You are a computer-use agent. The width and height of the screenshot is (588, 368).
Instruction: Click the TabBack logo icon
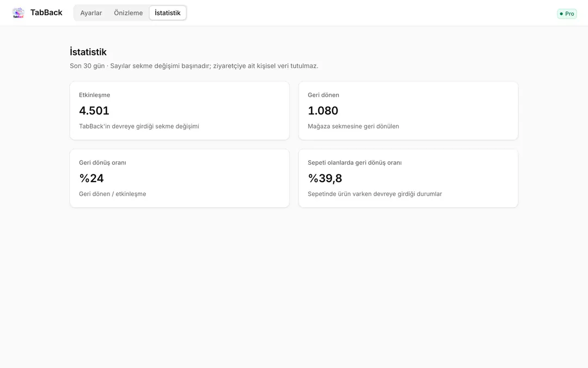(18, 13)
